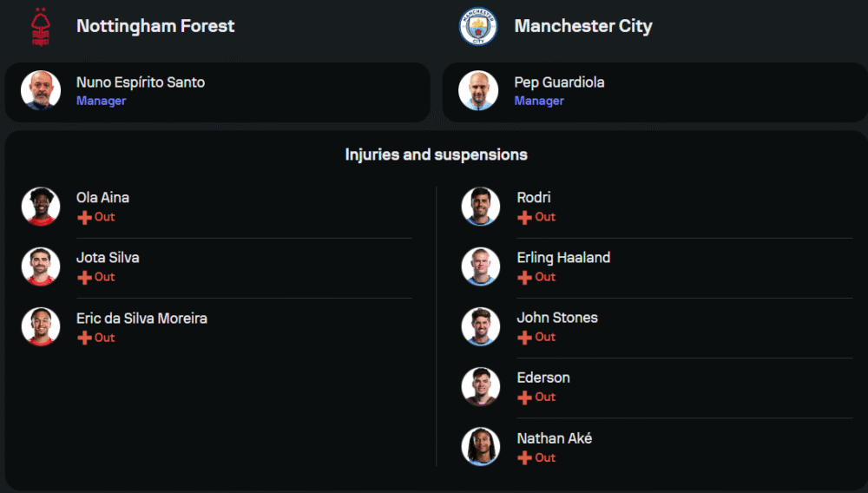Click Manager label under Nuno Espírito Santo
This screenshot has height=493, width=868.
pos(102,101)
